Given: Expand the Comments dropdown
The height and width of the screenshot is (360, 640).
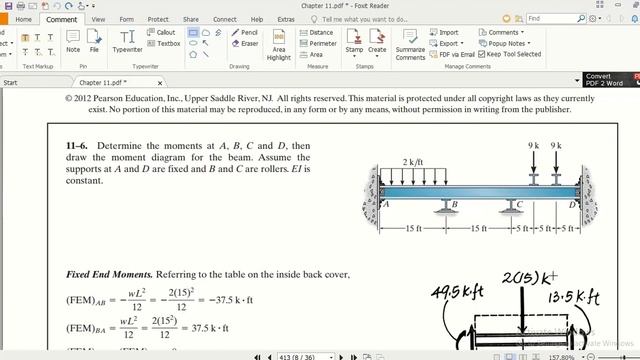Looking at the screenshot, I should 523,32.
